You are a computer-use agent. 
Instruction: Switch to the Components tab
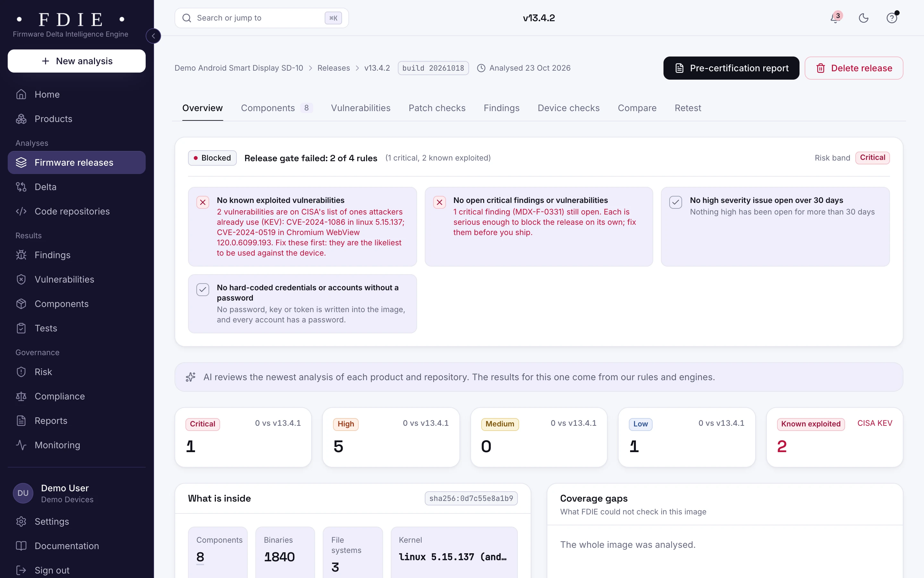[x=277, y=108]
